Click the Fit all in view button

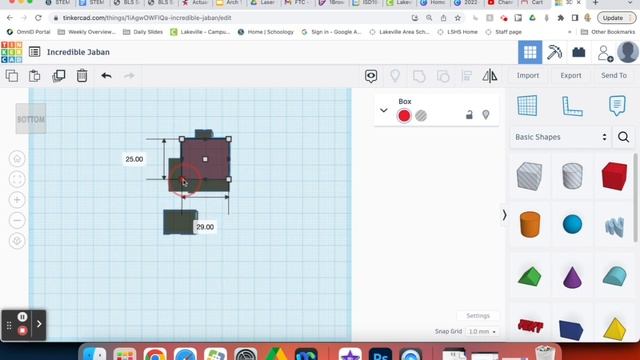click(x=17, y=179)
